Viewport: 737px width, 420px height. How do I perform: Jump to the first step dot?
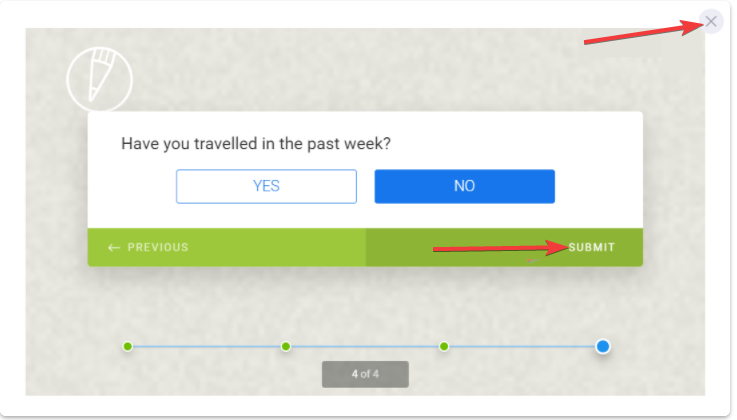127,346
